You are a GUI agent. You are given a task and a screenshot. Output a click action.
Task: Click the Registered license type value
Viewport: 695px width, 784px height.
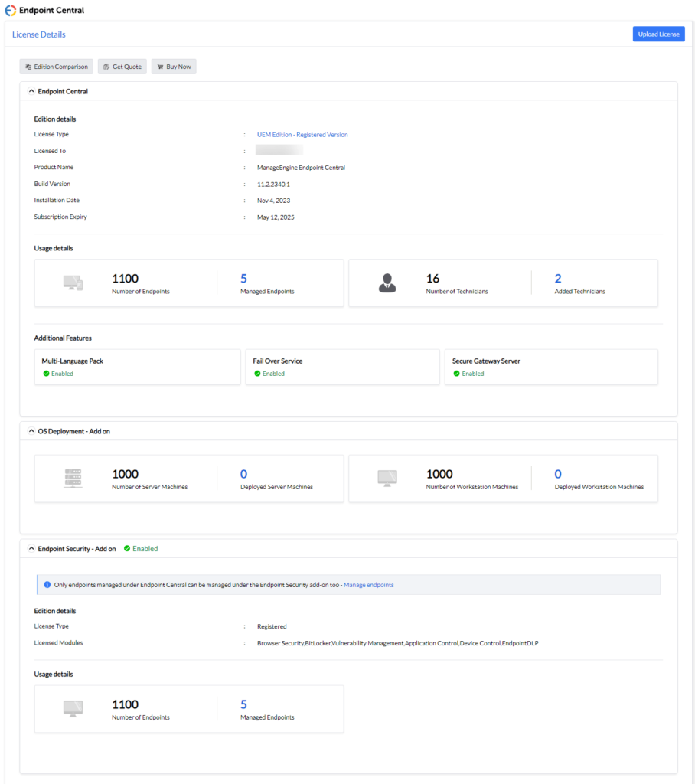[x=272, y=626]
